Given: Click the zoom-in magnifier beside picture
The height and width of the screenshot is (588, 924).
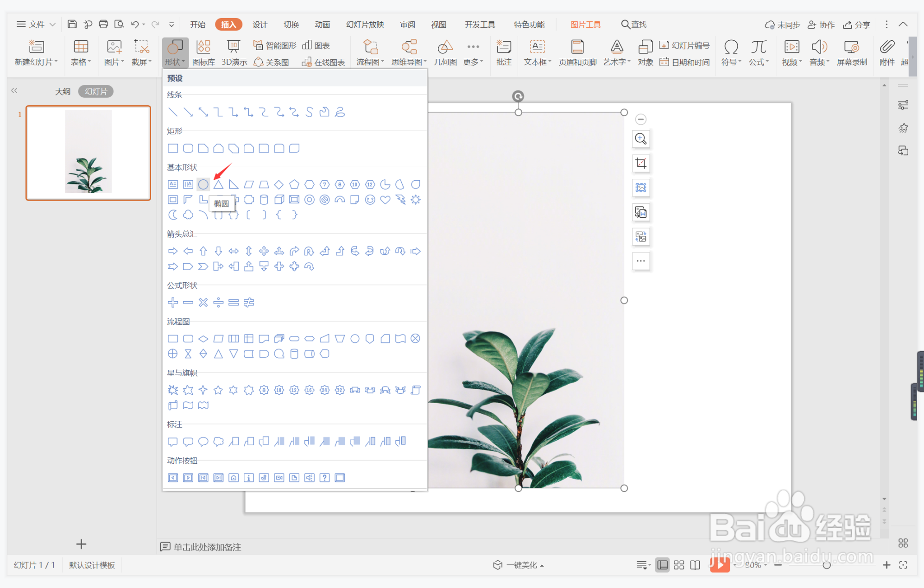Looking at the screenshot, I should click(x=641, y=139).
